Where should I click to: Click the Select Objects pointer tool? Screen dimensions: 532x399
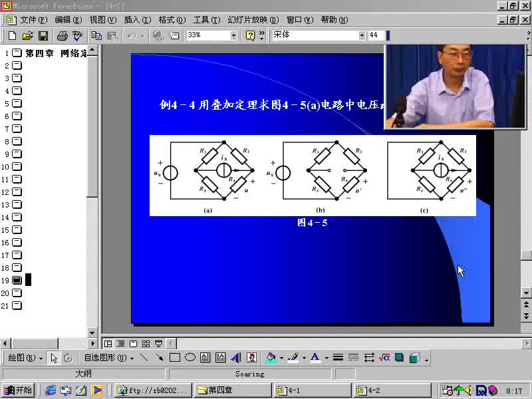pos(54,358)
